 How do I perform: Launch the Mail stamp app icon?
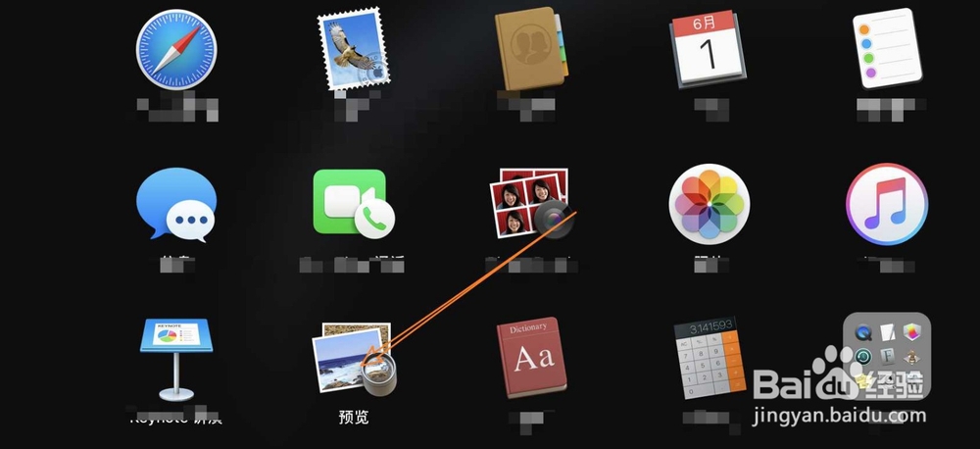(353, 48)
